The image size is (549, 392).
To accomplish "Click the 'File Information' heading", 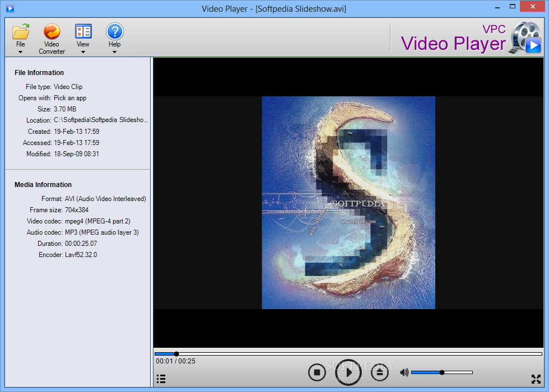I will 39,72.
